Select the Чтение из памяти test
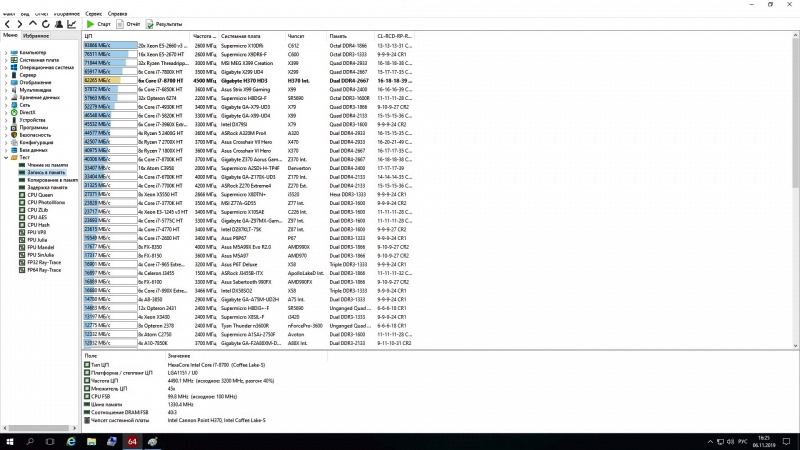 point(47,165)
